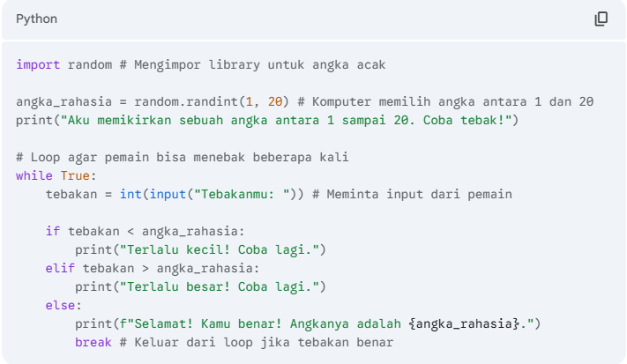Click the 'break' keyword
Viewport: 627px width, 364px height.
[x=93, y=342]
